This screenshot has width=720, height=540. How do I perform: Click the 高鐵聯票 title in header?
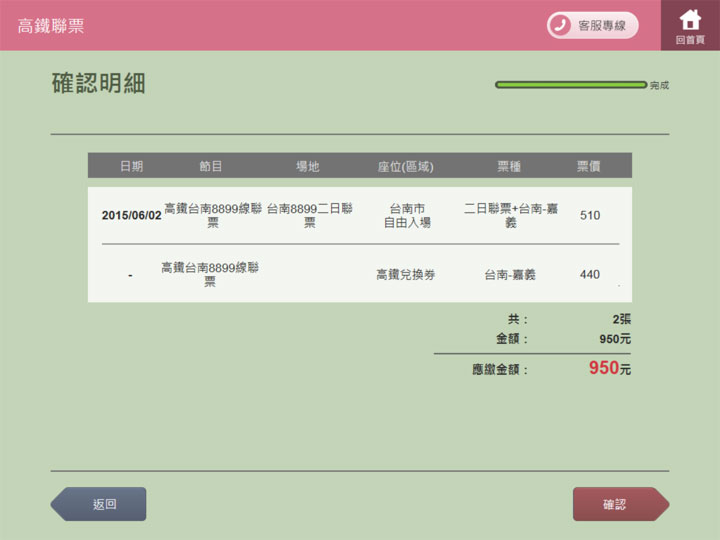coord(51,26)
